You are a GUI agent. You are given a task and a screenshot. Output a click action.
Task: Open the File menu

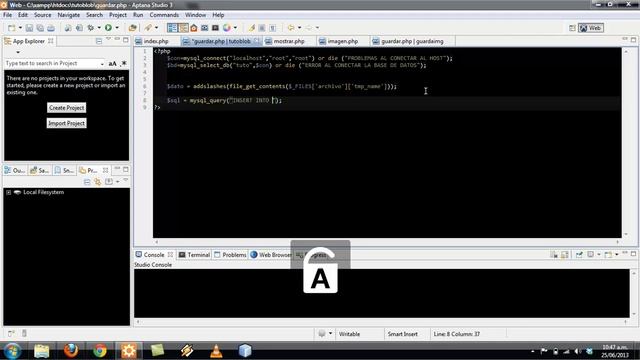click(x=7, y=15)
